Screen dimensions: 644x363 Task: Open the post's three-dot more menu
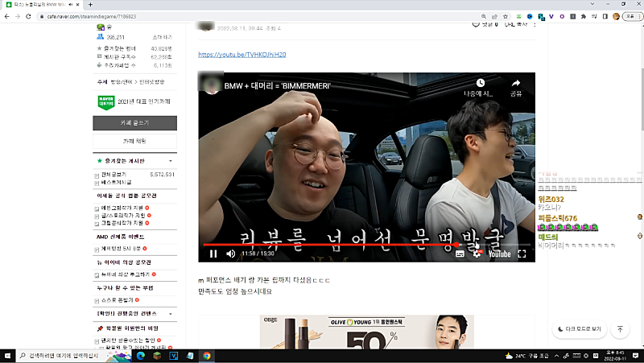click(535, 25)
